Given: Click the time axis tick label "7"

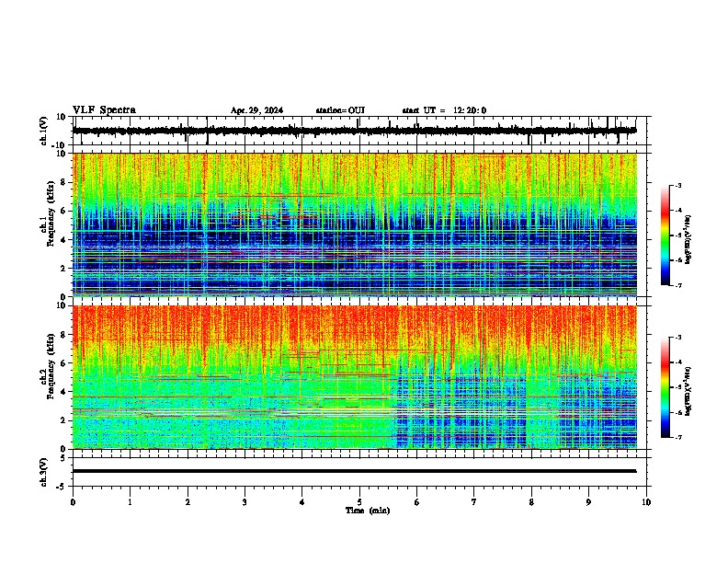Looking at the screenshot, I should (474, 502).
